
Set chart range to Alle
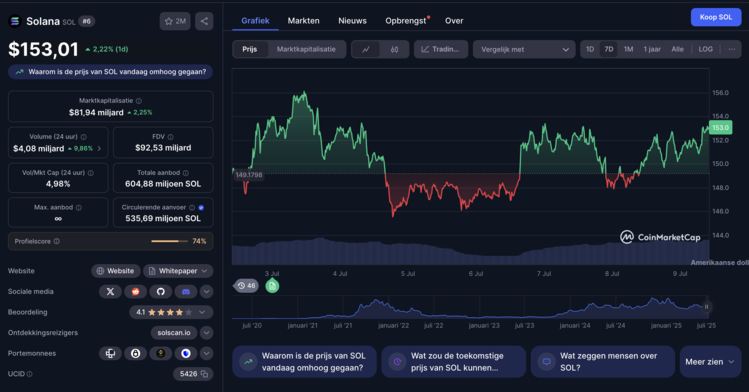pos(677,49)
